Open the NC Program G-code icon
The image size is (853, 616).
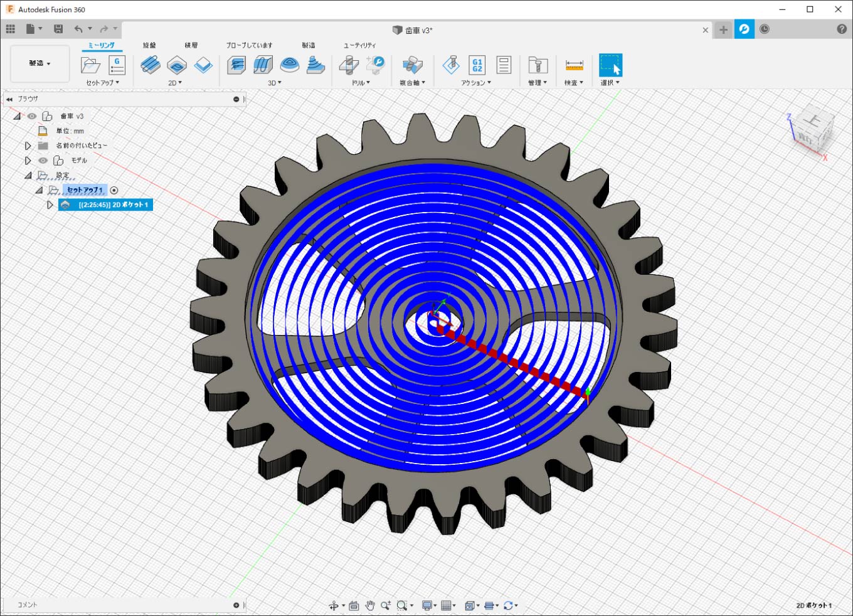(x=117, y=65)
